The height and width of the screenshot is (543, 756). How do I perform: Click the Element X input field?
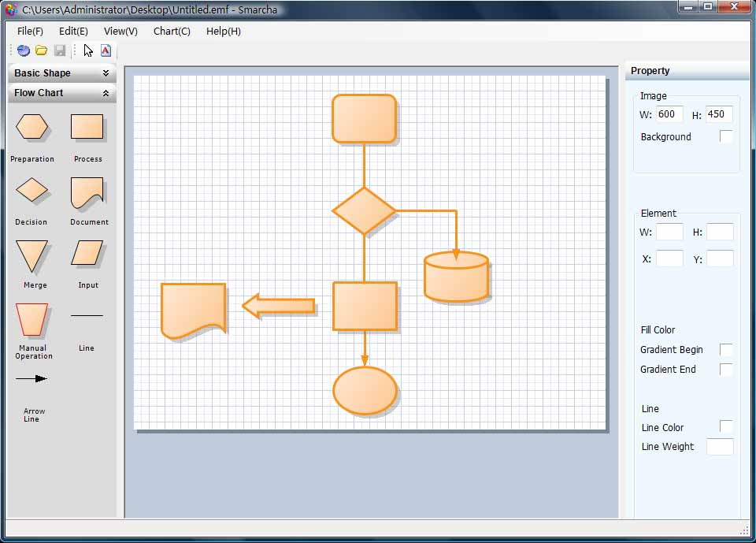coord(669,258)
